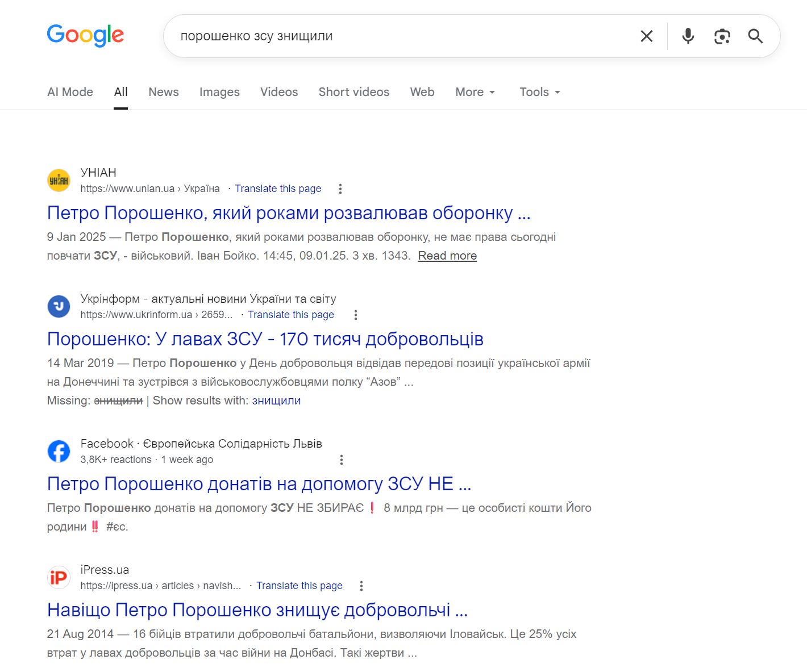Click the УНІАН site favicon
Image resolution: width=807 pixels, height=672 pixels.
coord(59,181)
